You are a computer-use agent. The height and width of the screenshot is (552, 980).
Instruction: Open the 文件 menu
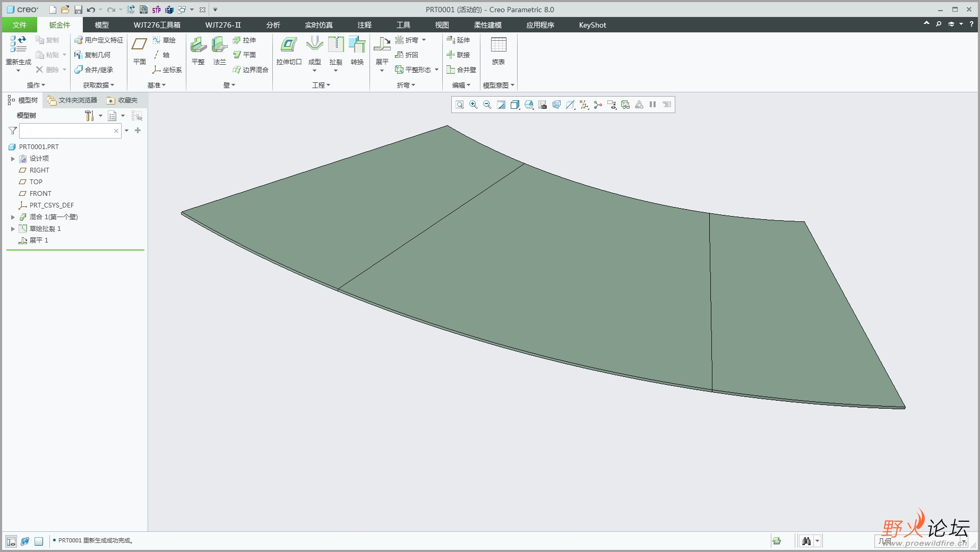(20, 25)
